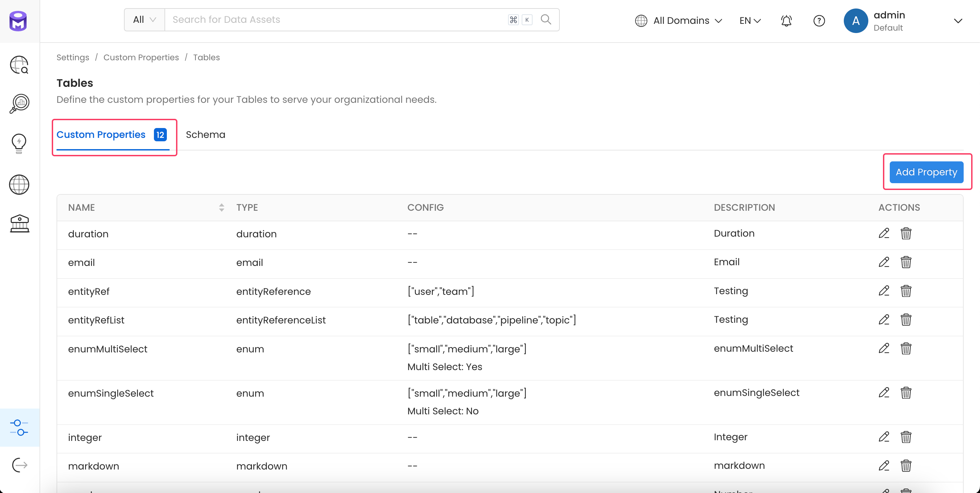Click the enumSingleSelect name cell
Viewport: 980px width, 493px height.
coord(111,393)
